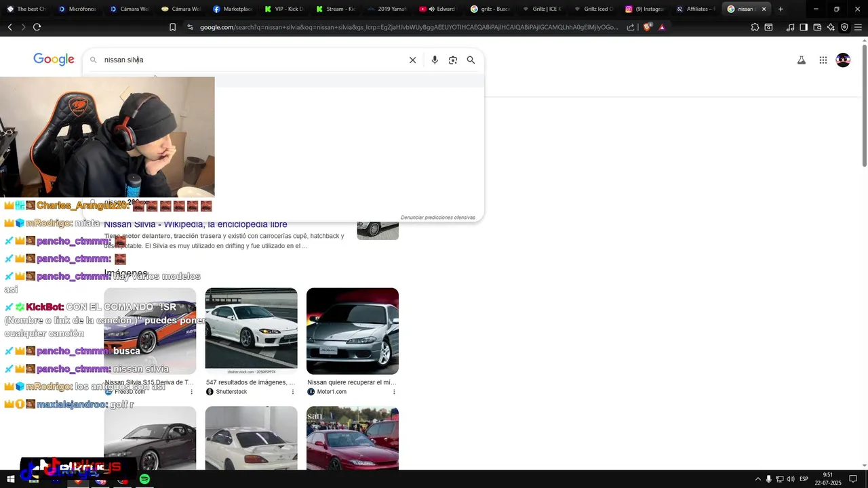Open Brave Shields lion icon

647,27
